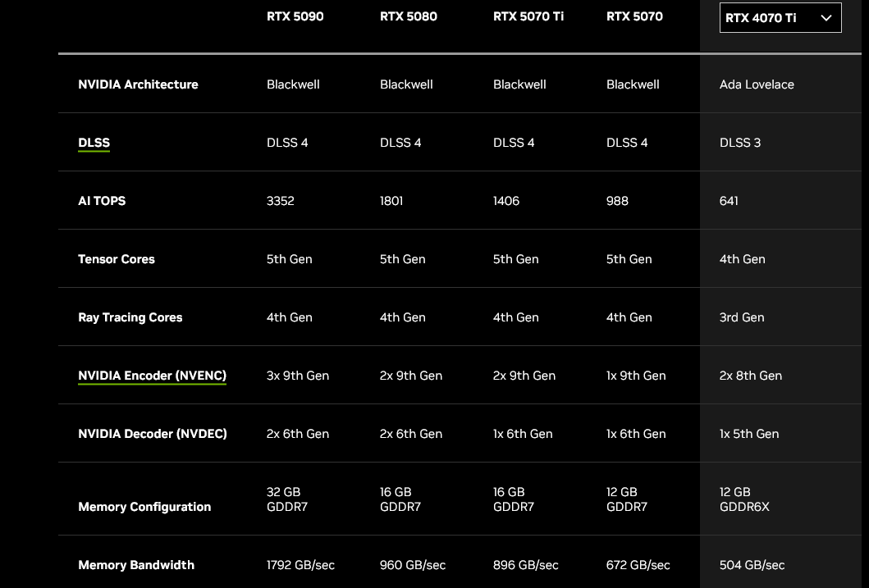
Task: Select the RTX 5080 column header
Action: 409,16
